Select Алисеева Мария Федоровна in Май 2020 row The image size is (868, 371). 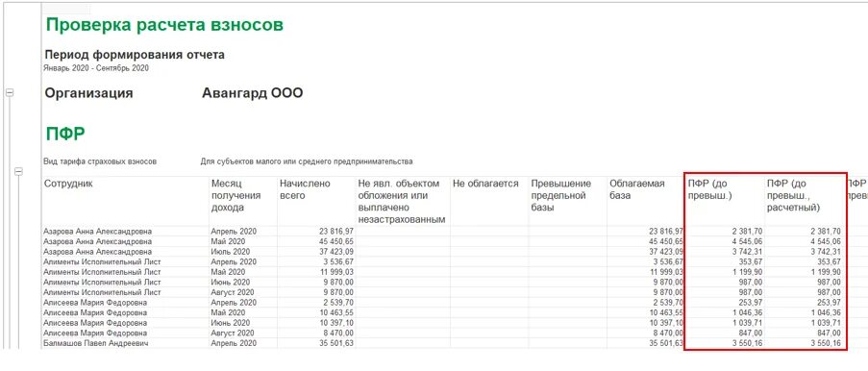(95, 313)
